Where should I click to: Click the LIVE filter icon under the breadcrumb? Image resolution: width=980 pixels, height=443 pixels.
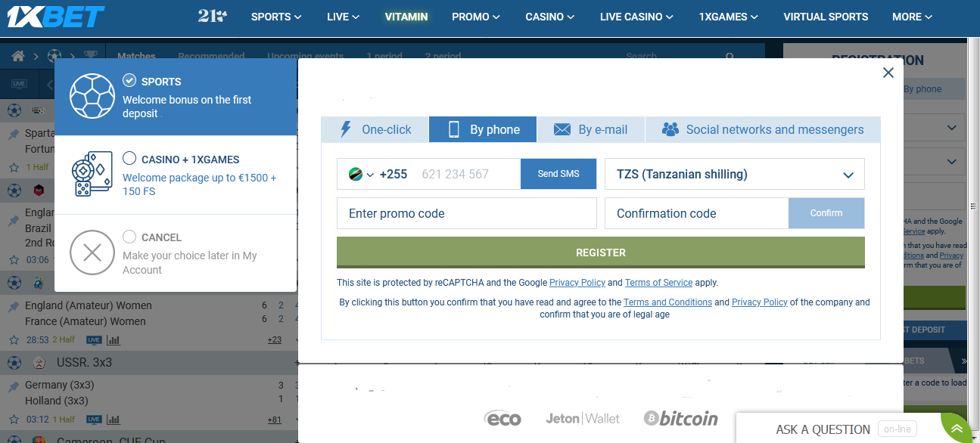[x=19, y=84]
